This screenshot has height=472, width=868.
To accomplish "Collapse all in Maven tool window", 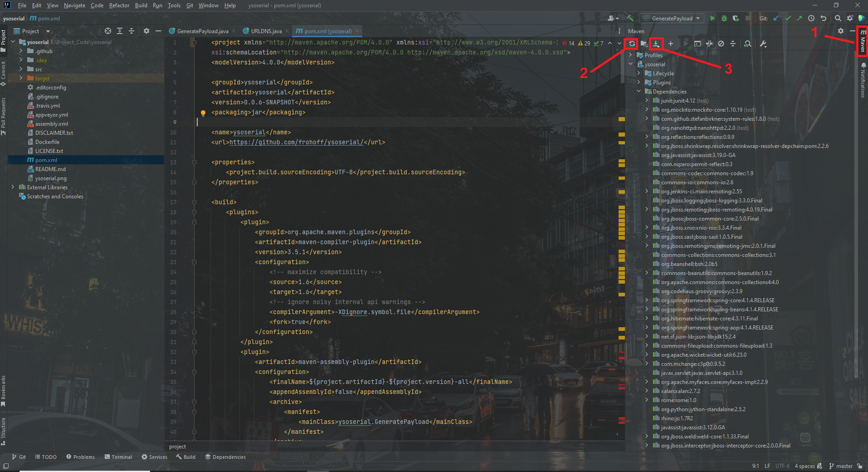I will pos(733,44).
